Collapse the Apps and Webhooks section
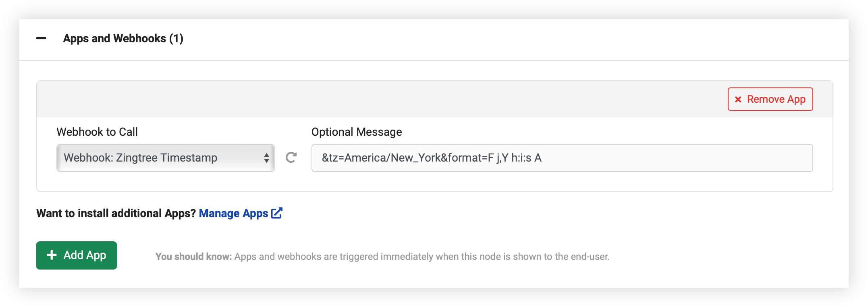The image size is (868, 307). 41,39
